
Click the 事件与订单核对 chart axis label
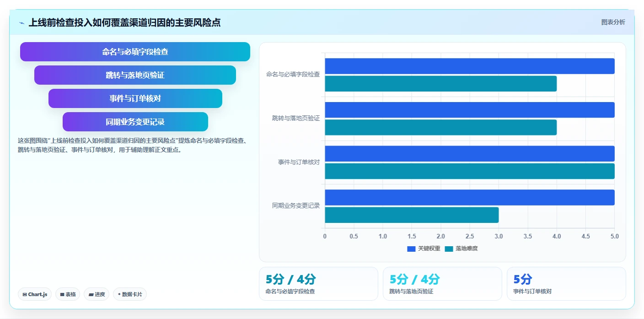[299, 162]
